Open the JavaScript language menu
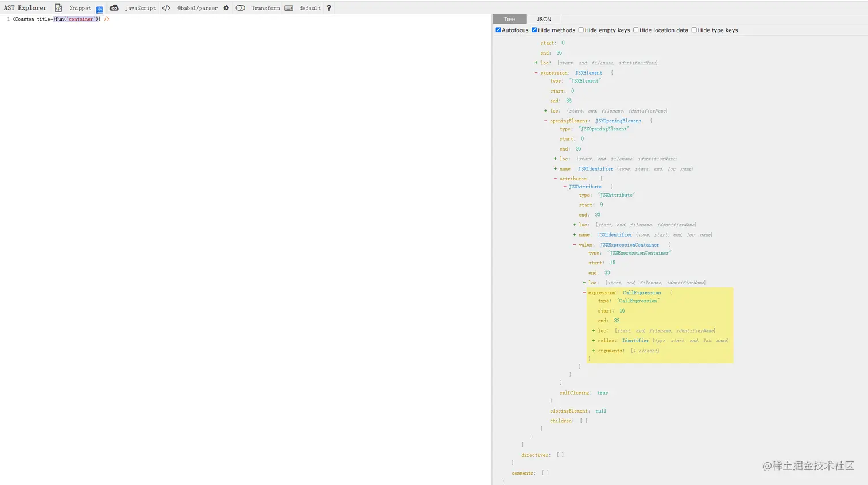This screenshot has width=868, height=485. pyautogui.click(x=140, y=8)
